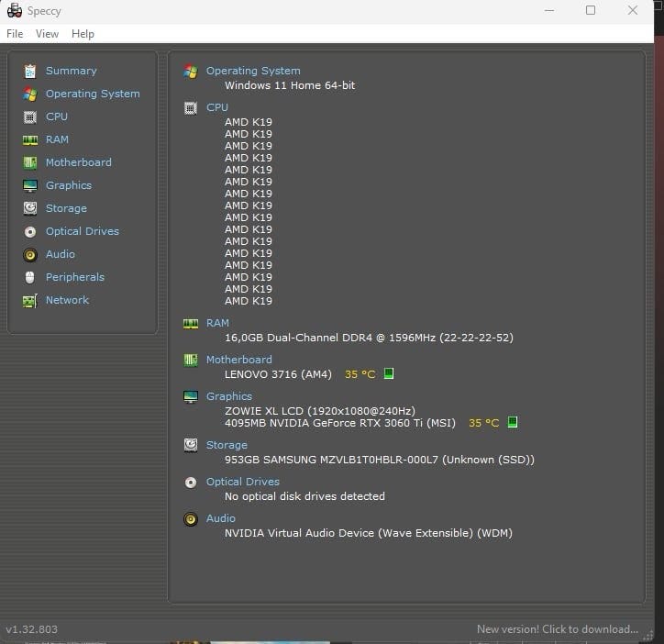The width and height of the screenshot is (664, 644).
Task: Click the Peripherals mouse icon in sidebar
Action: click(x=30, y=277)
